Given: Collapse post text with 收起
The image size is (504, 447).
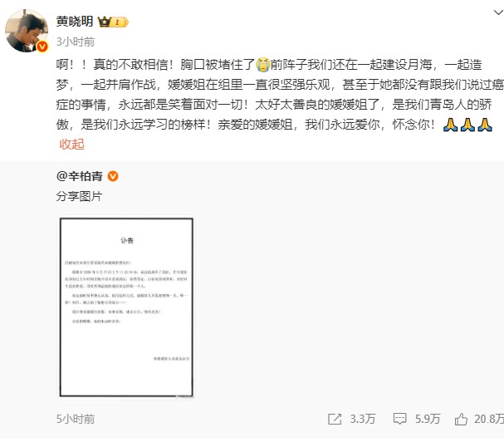Looking at the screenshot, I should tap(71, 144).
